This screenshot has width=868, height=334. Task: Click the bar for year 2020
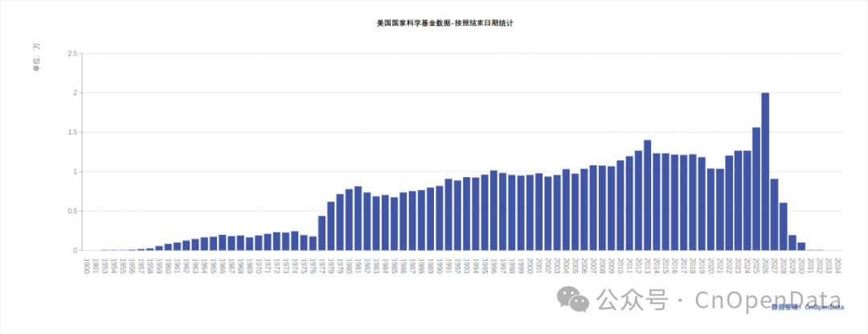click(710, 209)
